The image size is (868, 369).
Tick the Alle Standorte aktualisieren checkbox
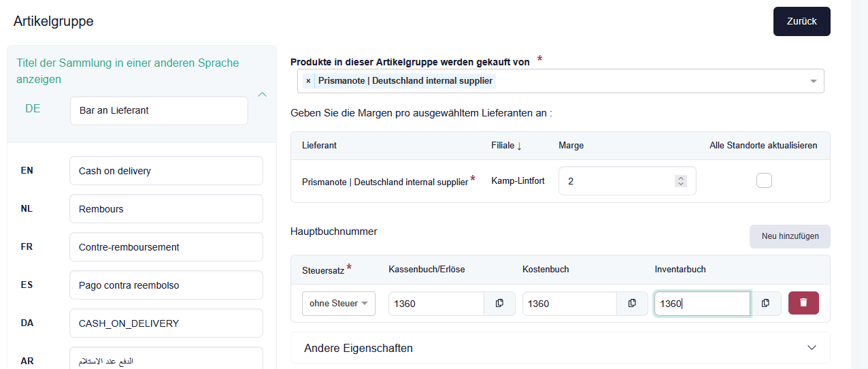click(764, 180)
